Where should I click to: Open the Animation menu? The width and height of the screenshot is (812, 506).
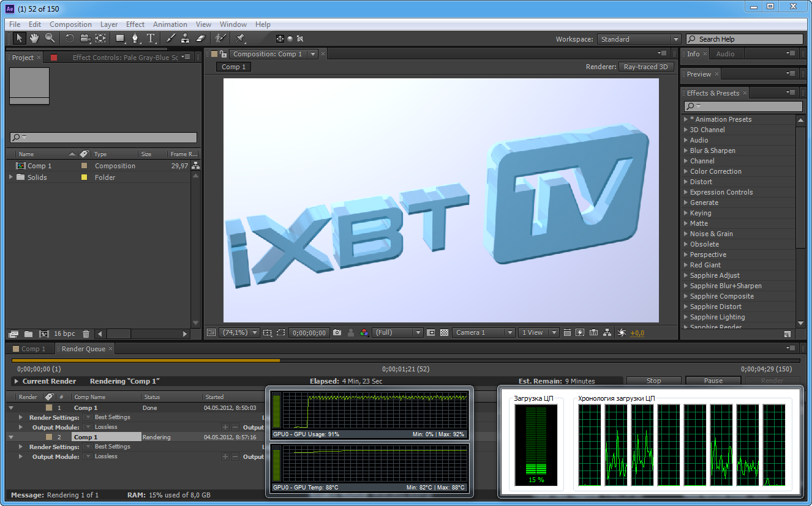point(170,24)
